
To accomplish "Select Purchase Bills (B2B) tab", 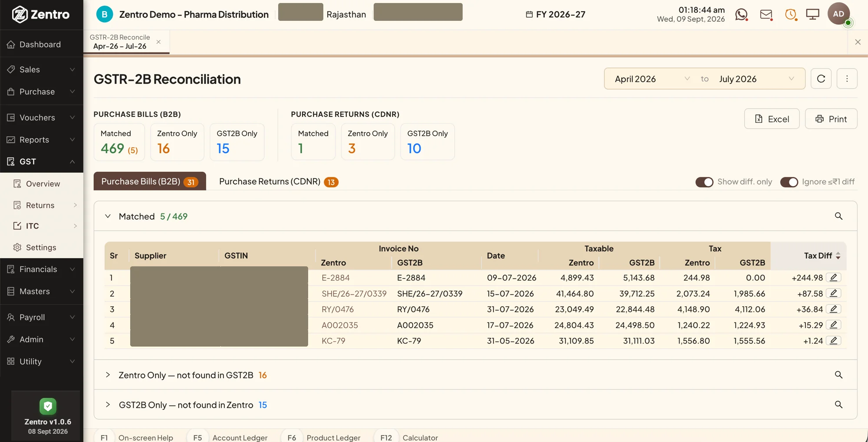I will [150, 181].
